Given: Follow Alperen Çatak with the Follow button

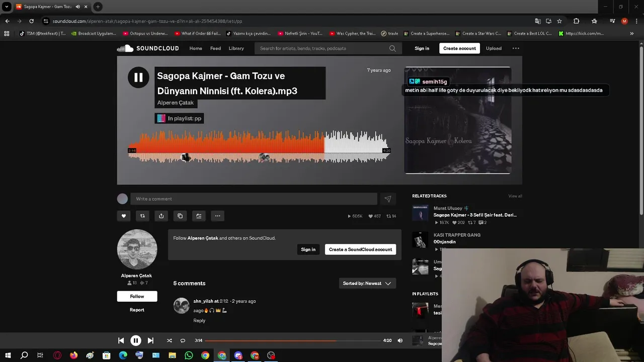Looking at the screenshot, I should 137,296.
